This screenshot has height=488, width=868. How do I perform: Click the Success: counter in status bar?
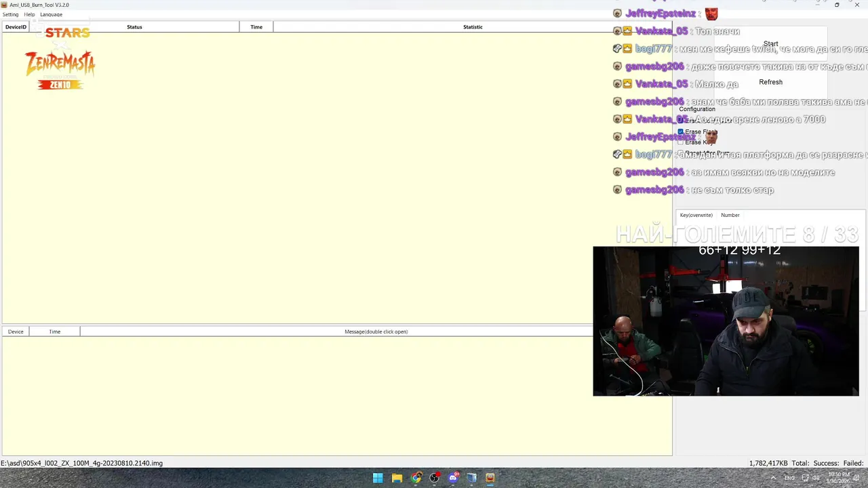[825, 463]
